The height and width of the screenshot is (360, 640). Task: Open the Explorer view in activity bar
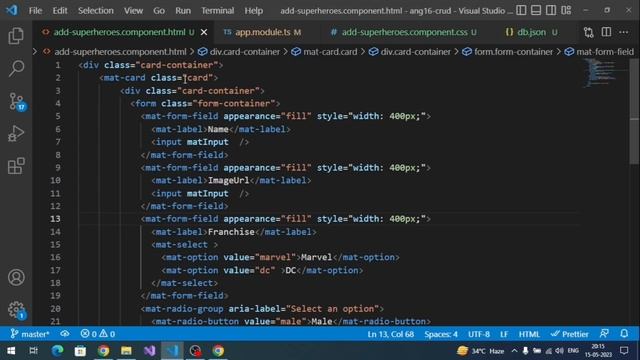pyautogui.click(x=16, y=36)
